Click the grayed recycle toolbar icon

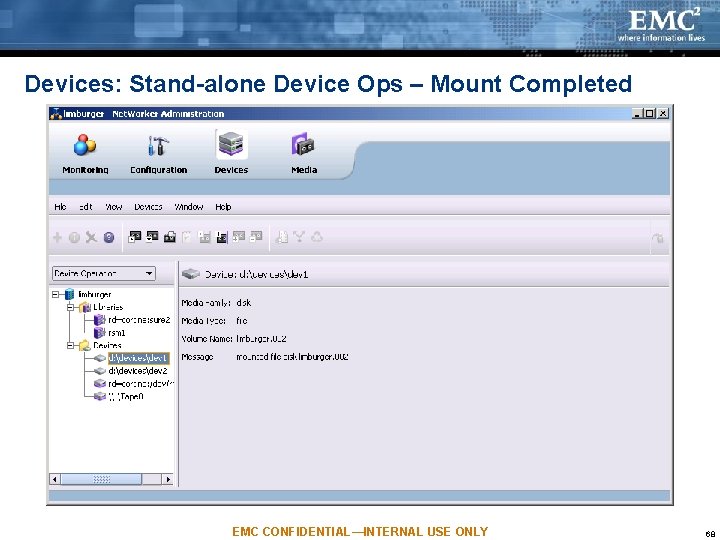(317, 236)
